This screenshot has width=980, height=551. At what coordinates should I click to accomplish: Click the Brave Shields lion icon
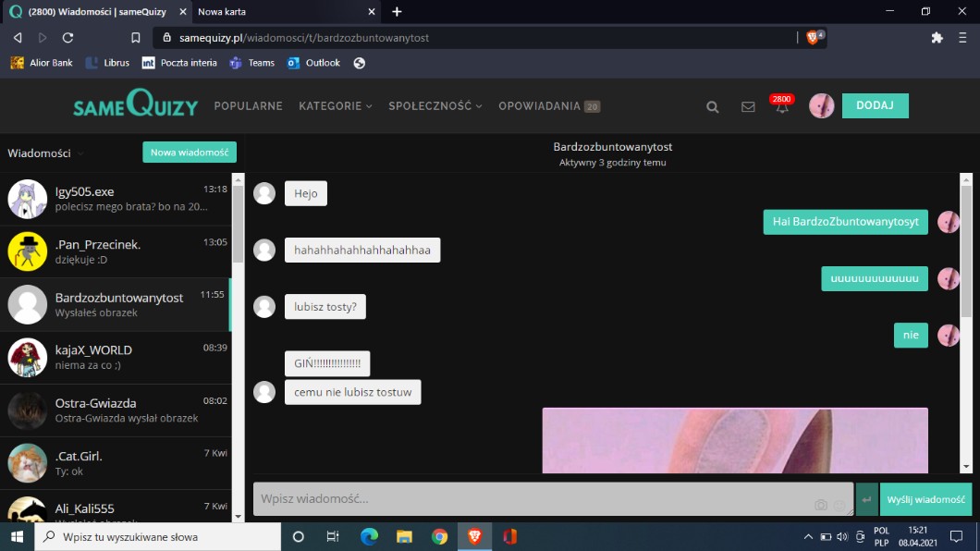pos(813,38)
